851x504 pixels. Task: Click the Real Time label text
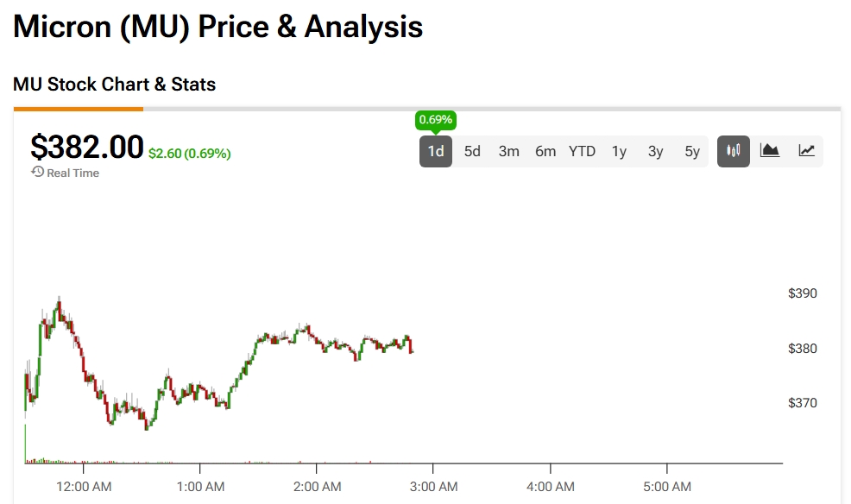coord(72,173)
